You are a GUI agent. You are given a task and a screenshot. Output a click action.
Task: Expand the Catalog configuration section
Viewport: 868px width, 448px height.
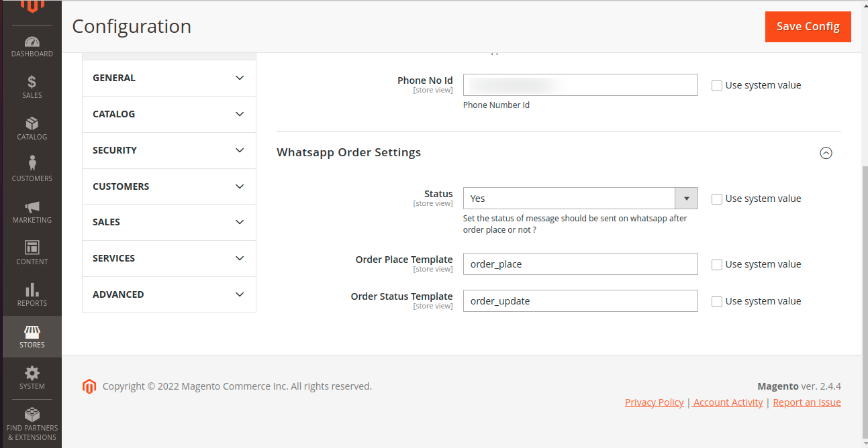coord(169,114)
